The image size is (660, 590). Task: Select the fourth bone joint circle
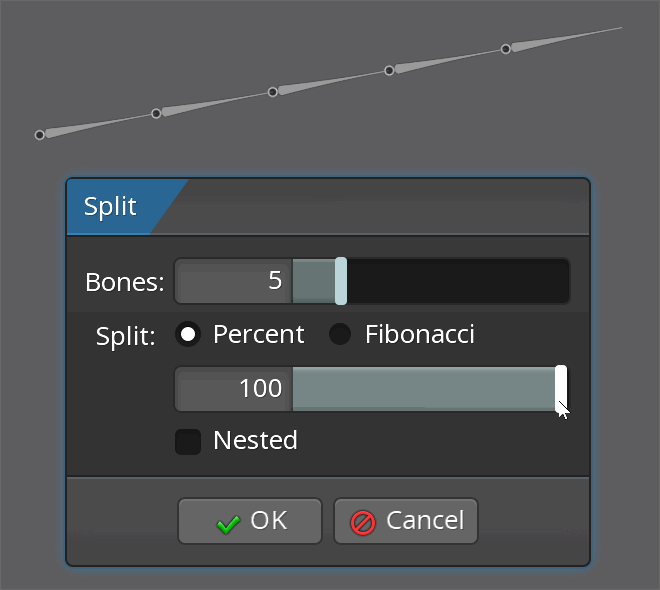click(x=389, y=71)
